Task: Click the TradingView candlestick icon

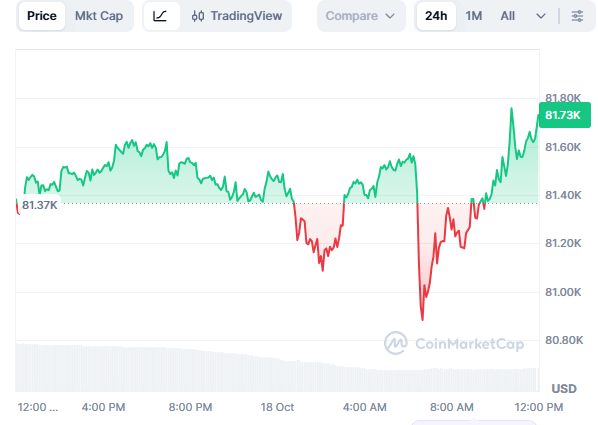Action: click(198, 16)
